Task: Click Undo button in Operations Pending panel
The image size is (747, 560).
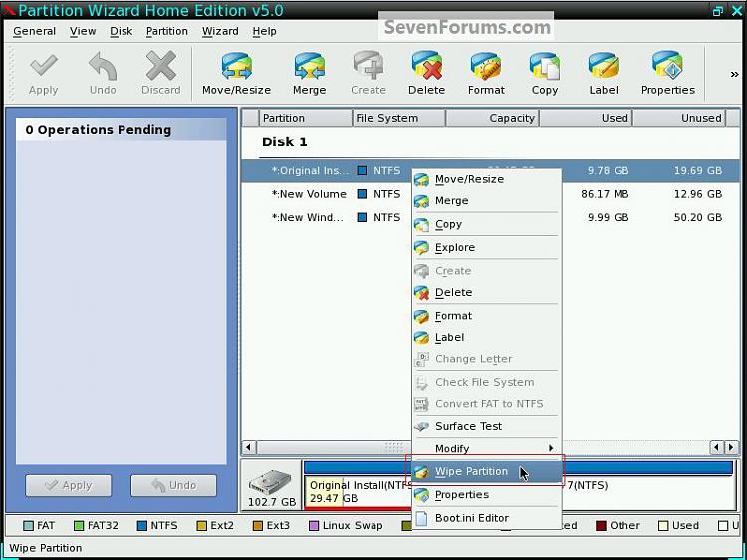Action: pos(173,485)
